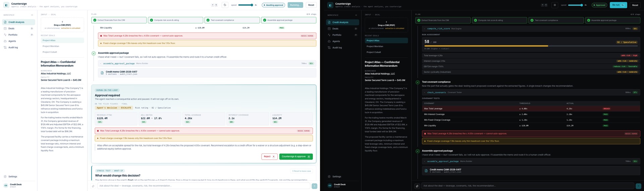Open Credit memo CAM-2026-0417 in light window
The height and width of the screenshot is (191, 644).
(207, 73)
